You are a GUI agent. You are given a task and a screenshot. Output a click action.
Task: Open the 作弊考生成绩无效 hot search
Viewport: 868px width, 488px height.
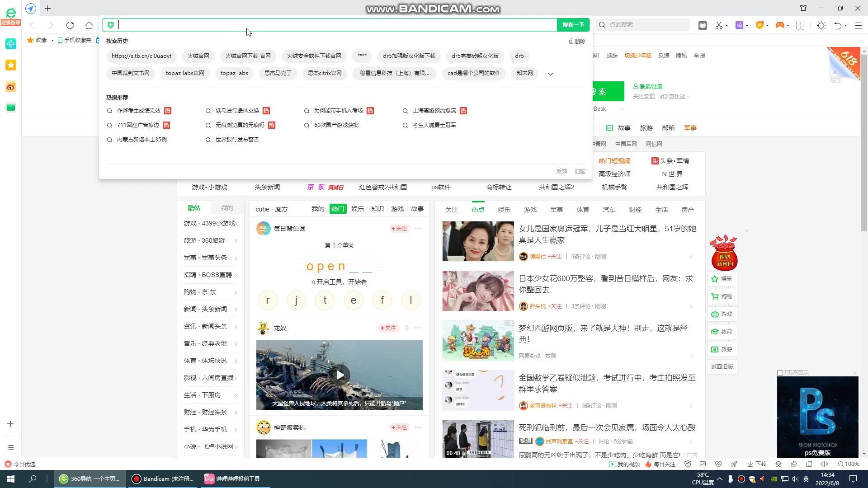coord(139,111)
